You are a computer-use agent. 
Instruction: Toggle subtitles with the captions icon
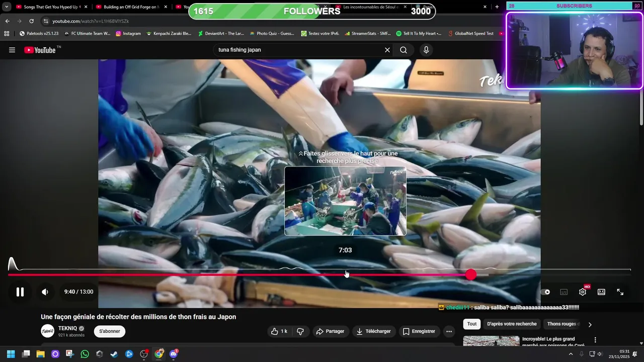pos(564,292)
